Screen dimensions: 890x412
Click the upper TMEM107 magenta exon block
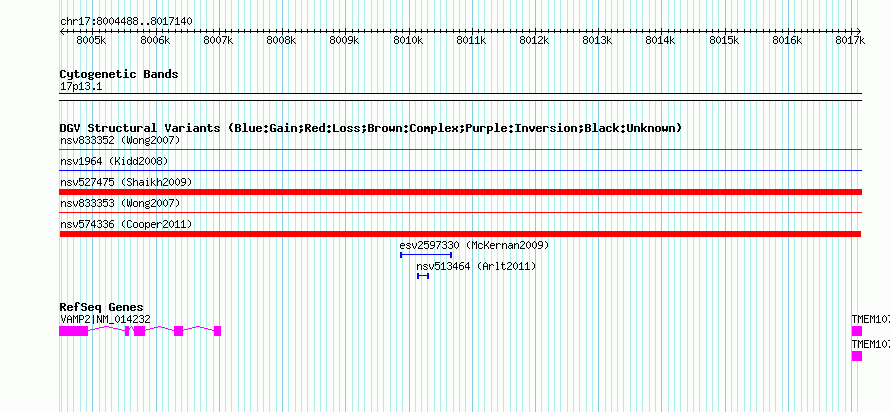pyautogui.click(x=857, y=331)
